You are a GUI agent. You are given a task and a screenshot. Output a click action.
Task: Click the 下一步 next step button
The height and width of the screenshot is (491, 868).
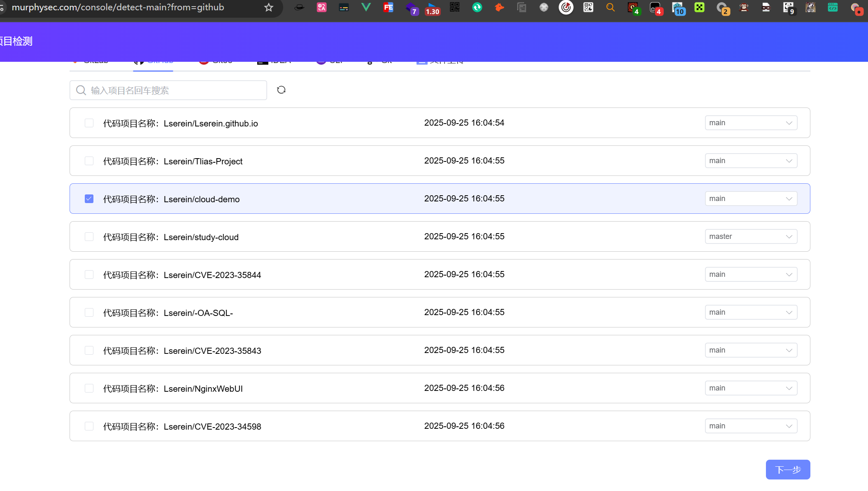[x=787, y=470]
